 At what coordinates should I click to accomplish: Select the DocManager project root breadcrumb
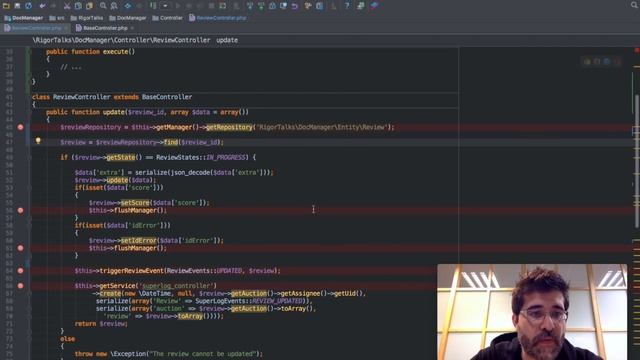point(23,18)
